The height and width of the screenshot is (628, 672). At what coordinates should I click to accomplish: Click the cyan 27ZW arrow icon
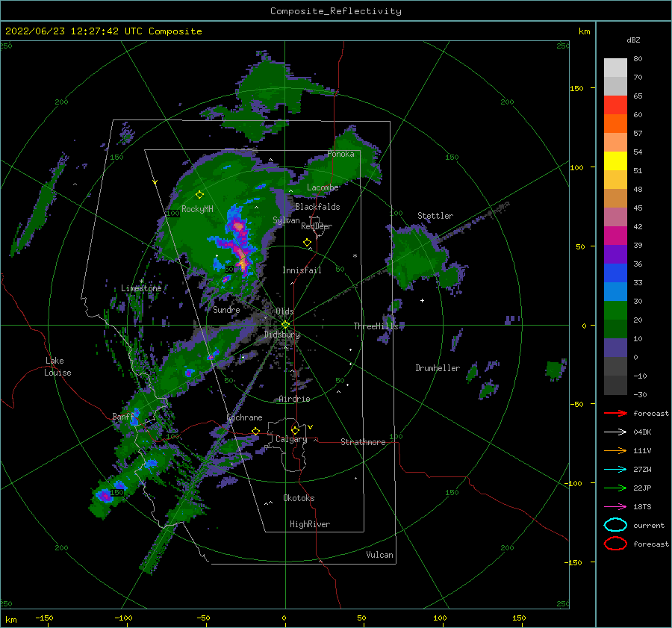click(615, 470)
